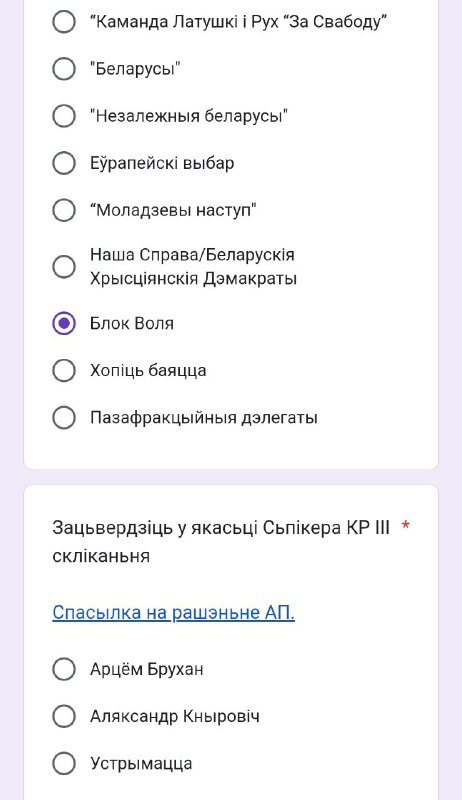Choose Пазафракцыйныя дэлегаты radio button
Screen dimensions: 462x800
(64, 417)
